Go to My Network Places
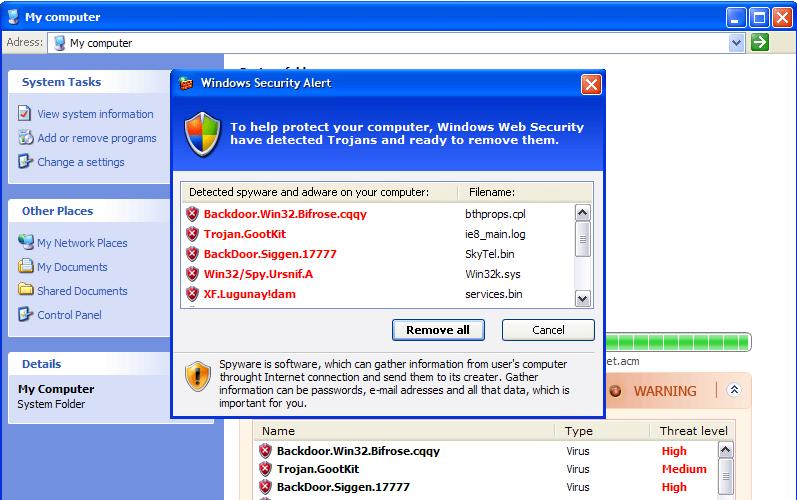Screen dimensions: 797x500 tap(82, 243)
